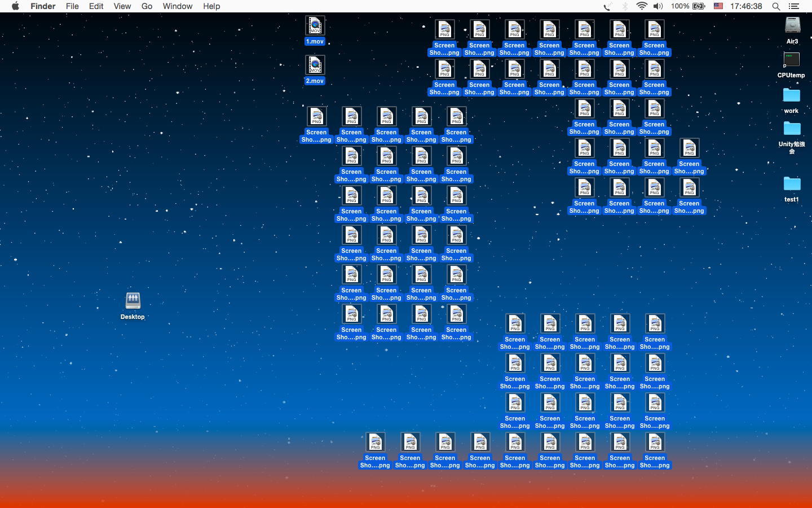The height and width of the screenshot is (508, 812).
Task: Open the Go menu
Action: (147, 6)
